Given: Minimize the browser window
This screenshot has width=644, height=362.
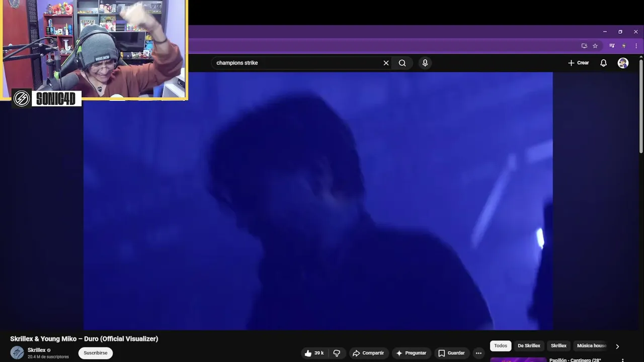Looking at the screenshot, I should [x=605, y=32].
